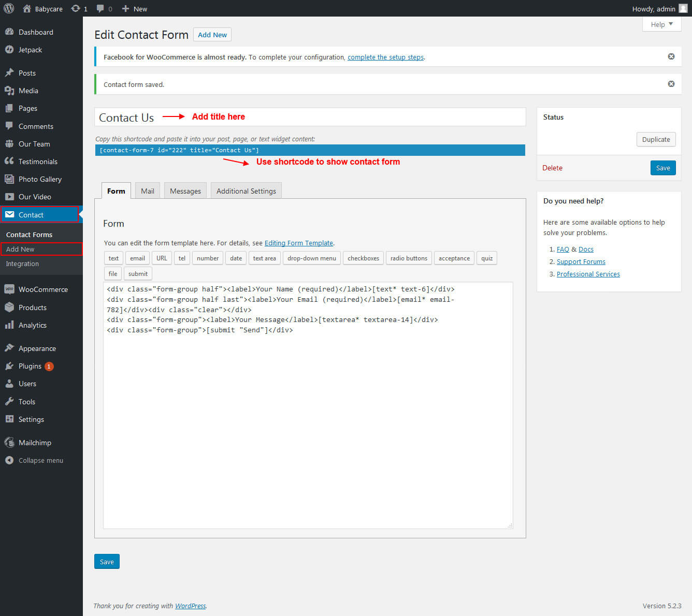Click the Appearance paintbrush icon
692x616 pixels.
(9, 348)
